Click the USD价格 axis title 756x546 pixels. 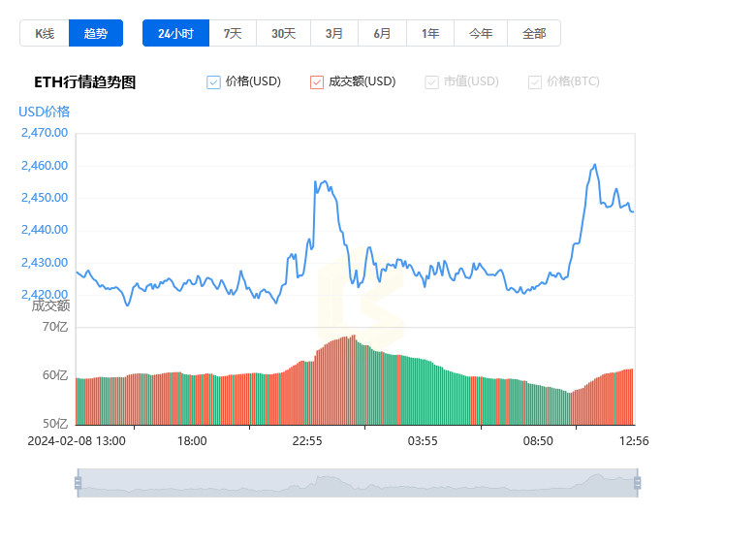click(45, 112)
